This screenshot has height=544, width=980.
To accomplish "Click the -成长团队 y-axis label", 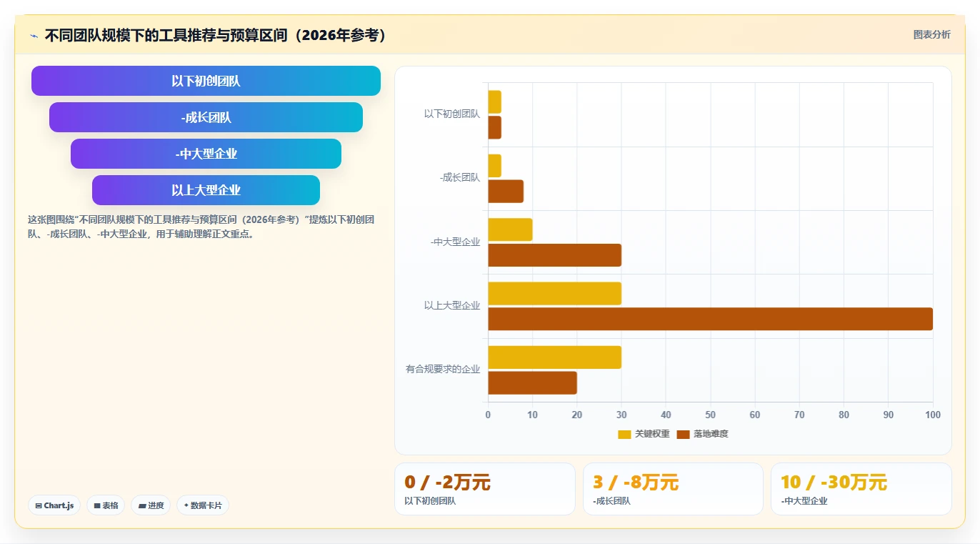I will click(x=460, y=178).
